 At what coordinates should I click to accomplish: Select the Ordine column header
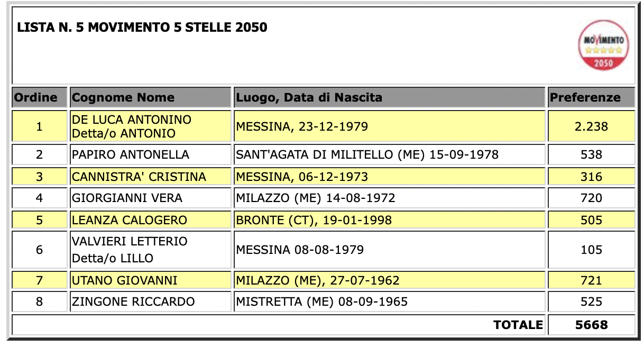40,98
